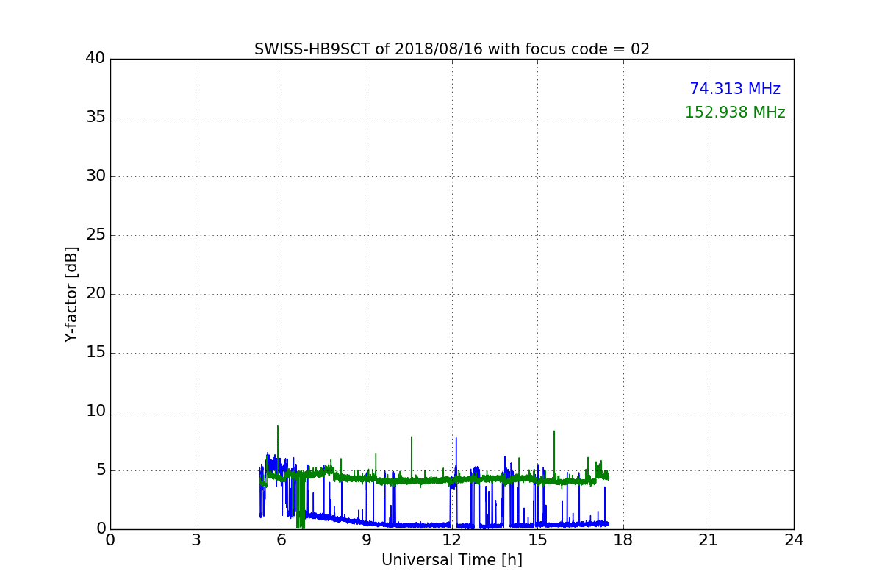
Task: Click the x-axis tick value 24
Action: click(794, 540)
